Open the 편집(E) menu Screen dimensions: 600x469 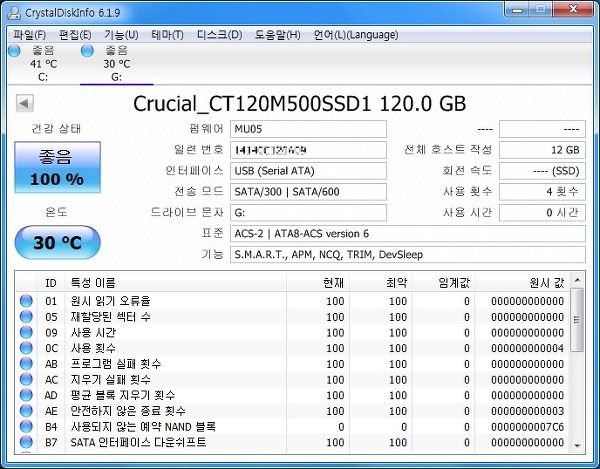point(75,35)
